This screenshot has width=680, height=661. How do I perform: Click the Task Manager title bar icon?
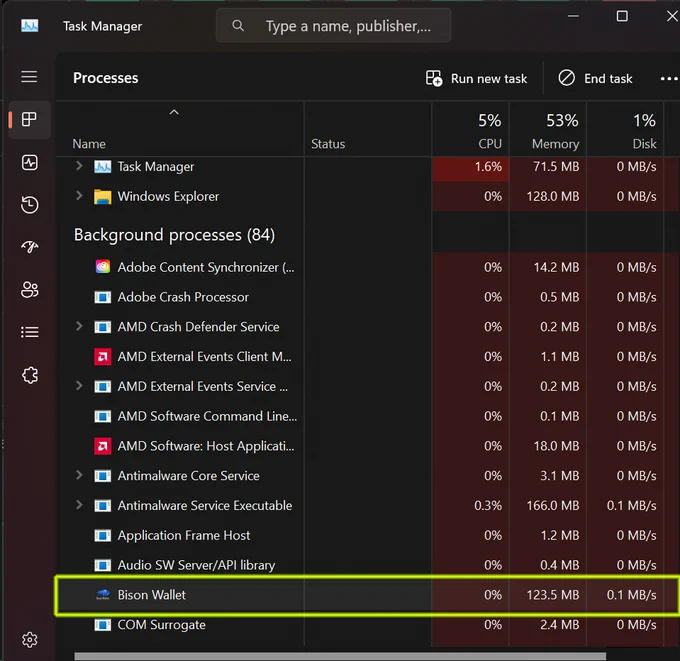[29, 26]
